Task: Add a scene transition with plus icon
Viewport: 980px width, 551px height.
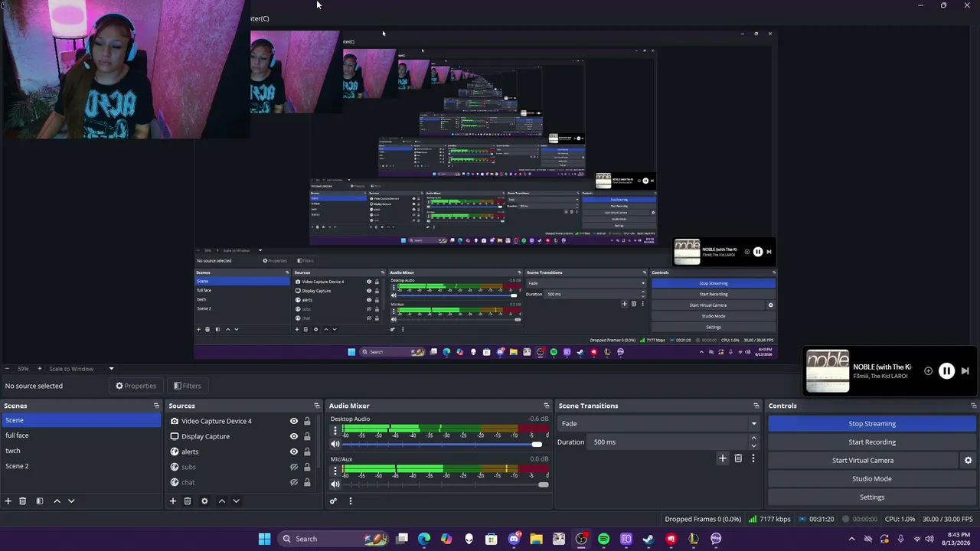Action: [722, 458]
